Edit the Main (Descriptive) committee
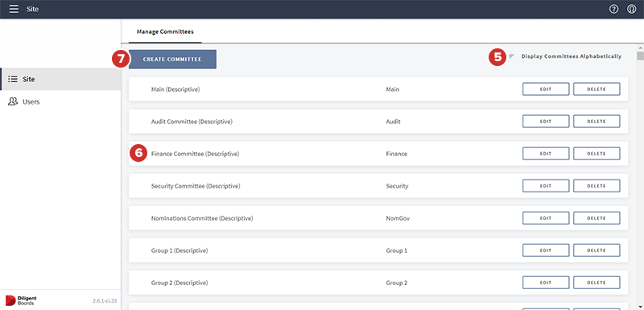The width and height of the screenshot is (644, 310). [546, 89]
